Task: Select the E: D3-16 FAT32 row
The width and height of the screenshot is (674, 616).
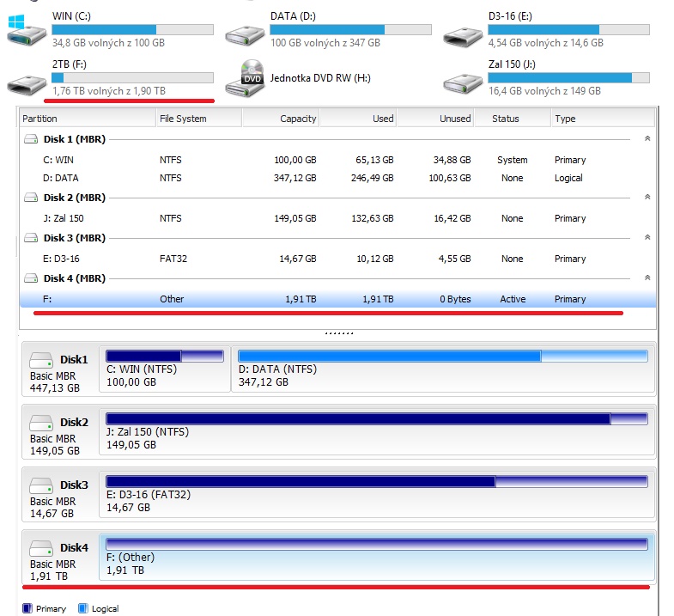Action: pyautogui.click(x=337, y=259)
